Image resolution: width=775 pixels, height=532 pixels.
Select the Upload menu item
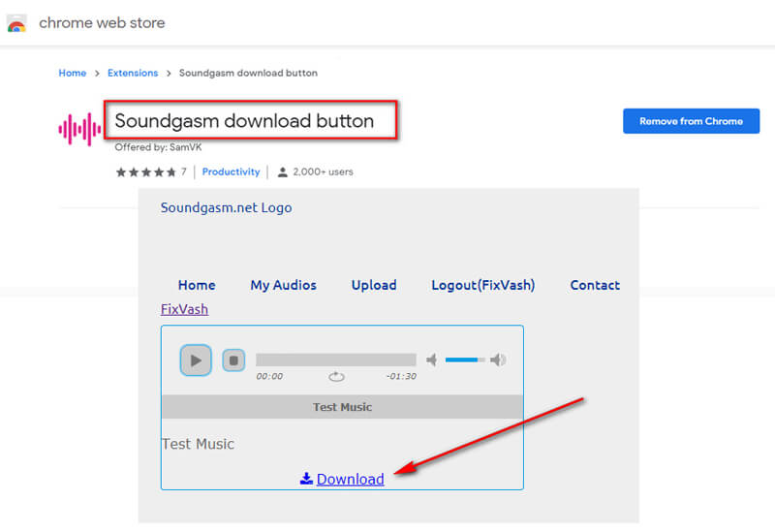(x=374, y=285)
